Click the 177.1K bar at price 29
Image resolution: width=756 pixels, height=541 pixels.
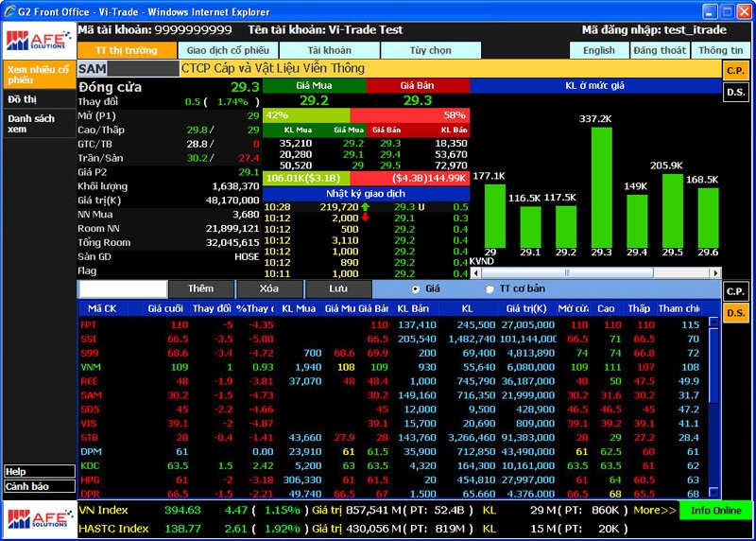point(494,216)
